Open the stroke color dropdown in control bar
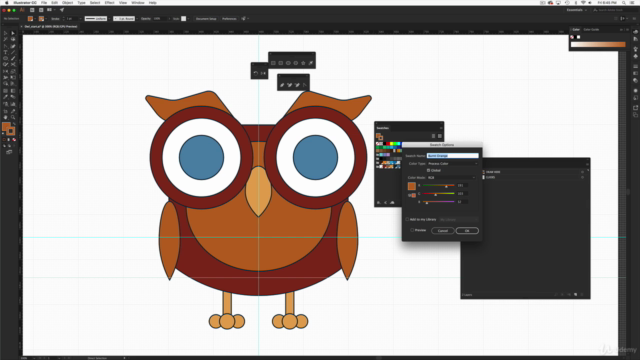The width and height of the screenshot is (640, 360). tap(47, 19)
